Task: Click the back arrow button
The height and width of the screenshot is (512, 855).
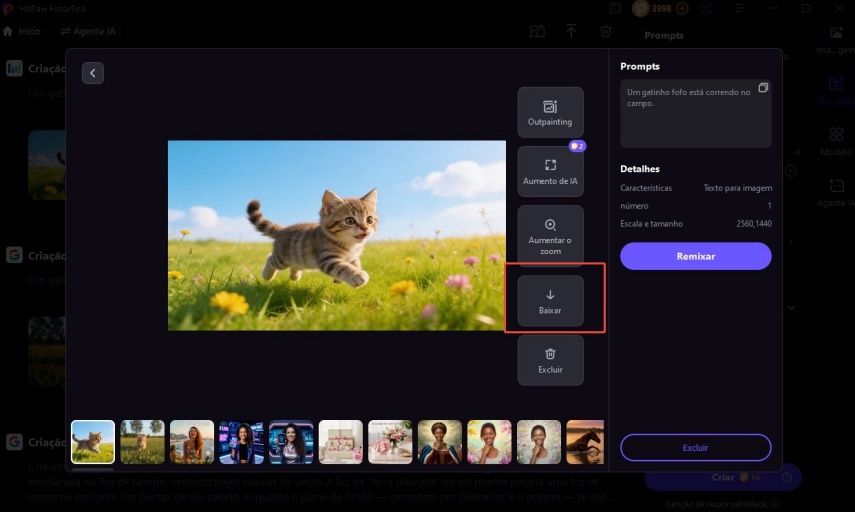Action: point(93,73)
